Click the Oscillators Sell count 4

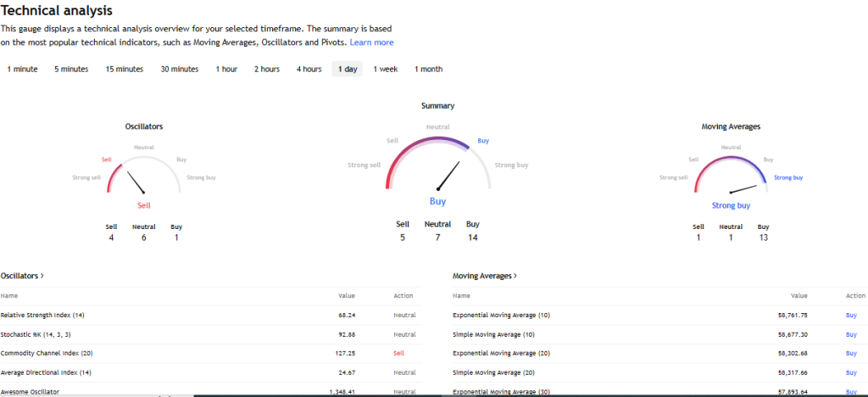(x=112, y=238)
